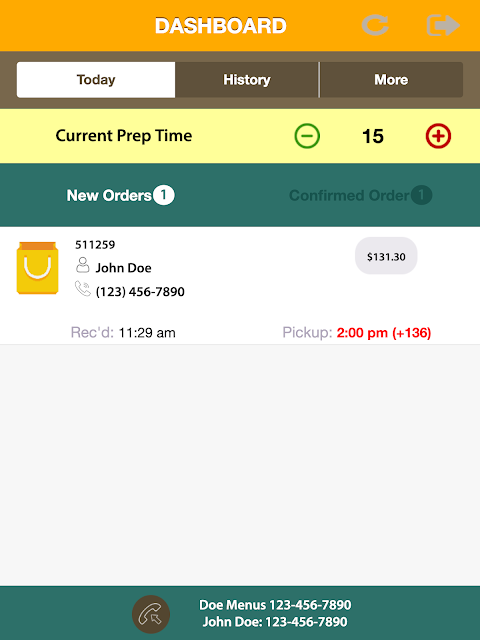
Task: Decrease prep time with the green minus
Action: pyautogui.click(x=307, y=136)
